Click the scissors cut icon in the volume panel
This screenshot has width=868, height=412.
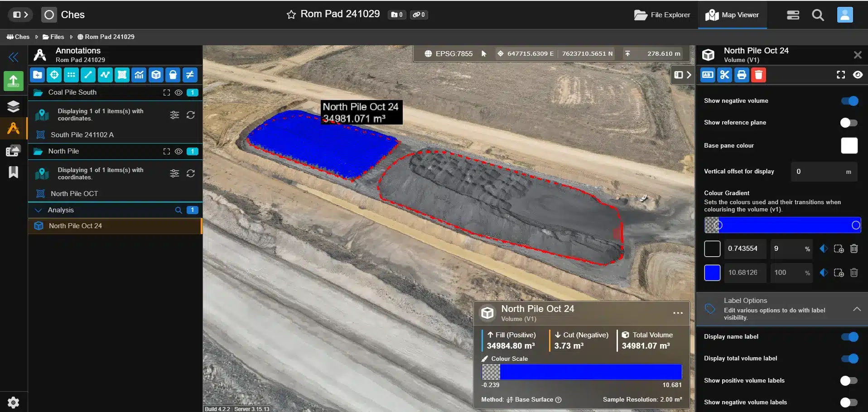[724, 75]
